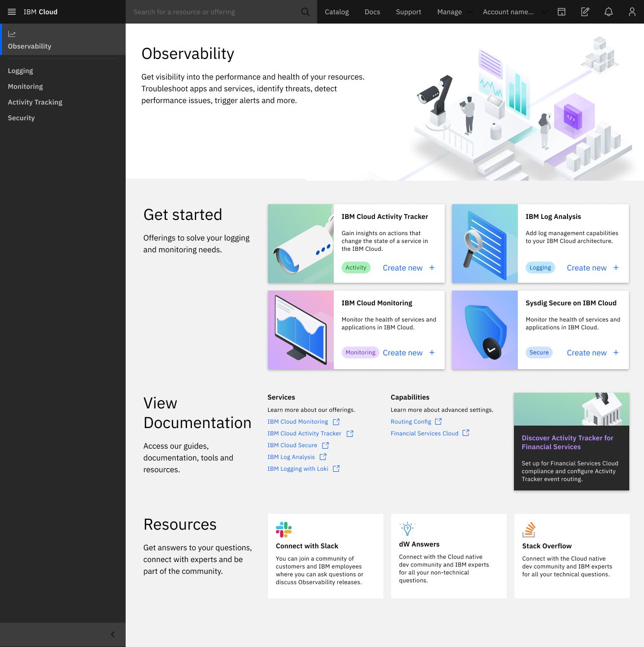Click the Monitoring tag
The width and height of the screenshot is (644, 647).
pos(360,352)
